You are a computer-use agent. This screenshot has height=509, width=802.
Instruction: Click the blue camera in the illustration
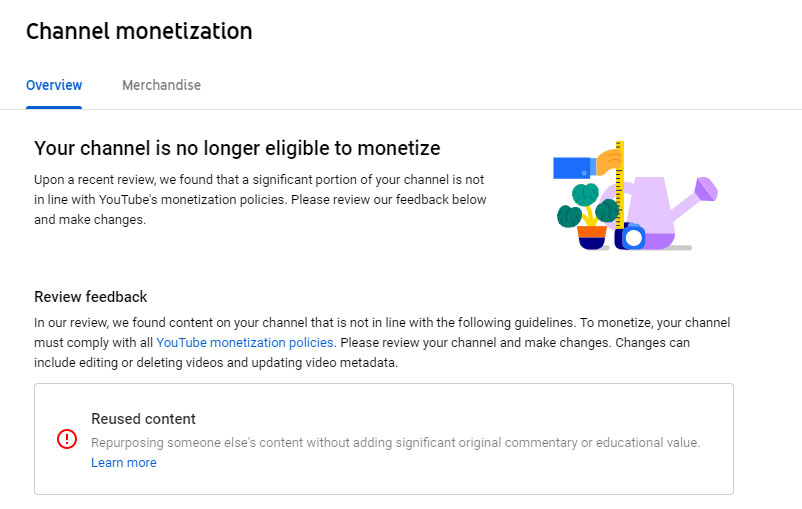(x=632, y=238)
